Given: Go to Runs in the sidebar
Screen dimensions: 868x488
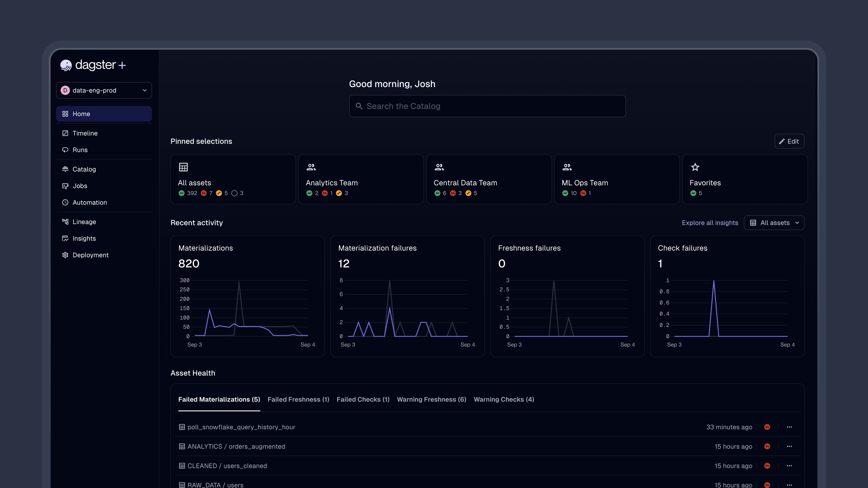Looking at the screenshot, I should pos(104,150).
